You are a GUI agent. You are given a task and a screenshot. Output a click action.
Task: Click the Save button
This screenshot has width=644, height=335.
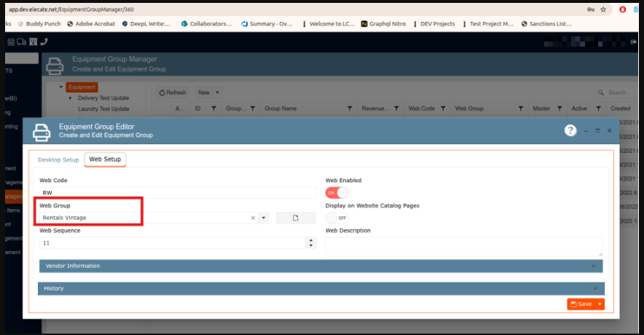581,304
